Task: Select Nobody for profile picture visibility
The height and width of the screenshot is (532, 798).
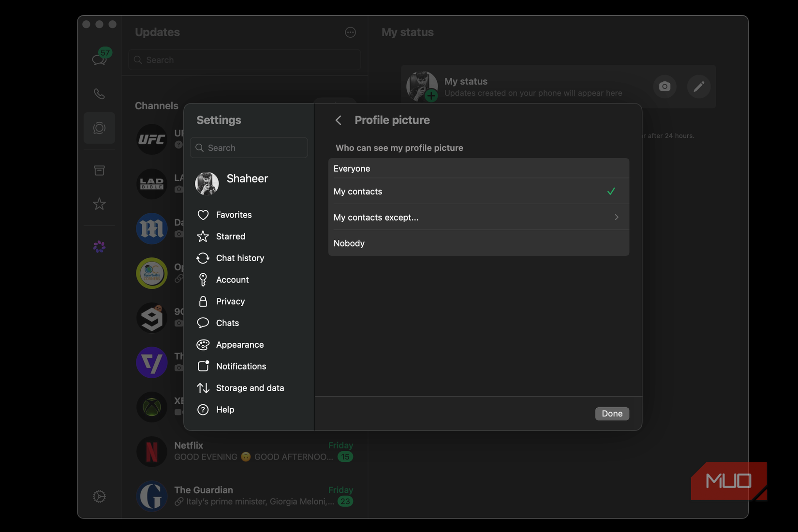Action: (x=479, y=243)
